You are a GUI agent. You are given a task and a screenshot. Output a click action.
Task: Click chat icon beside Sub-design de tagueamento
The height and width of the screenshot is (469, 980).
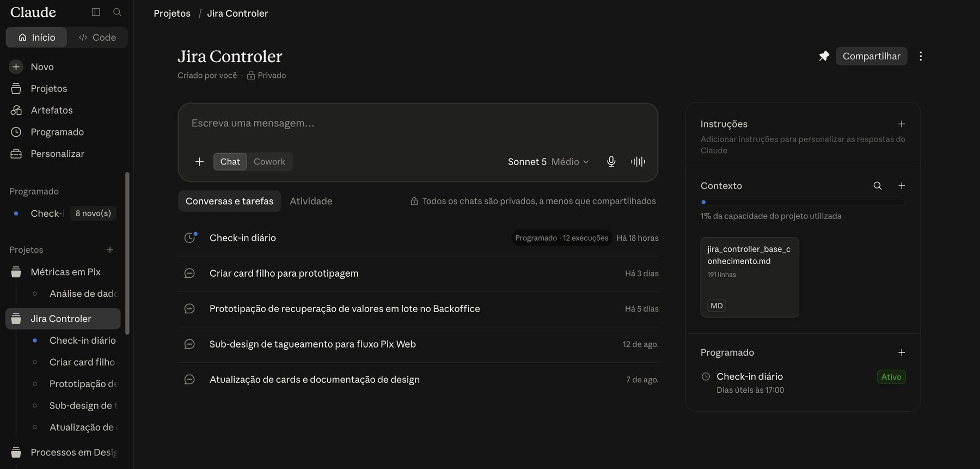pyautogui.click(x=189, y=344)
